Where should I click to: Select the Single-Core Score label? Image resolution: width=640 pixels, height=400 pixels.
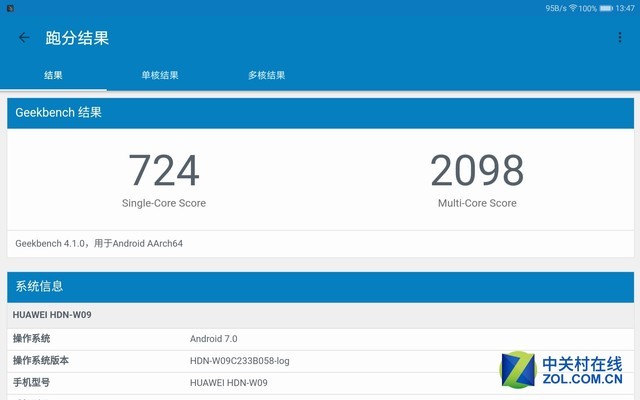[x=164, y=203]
